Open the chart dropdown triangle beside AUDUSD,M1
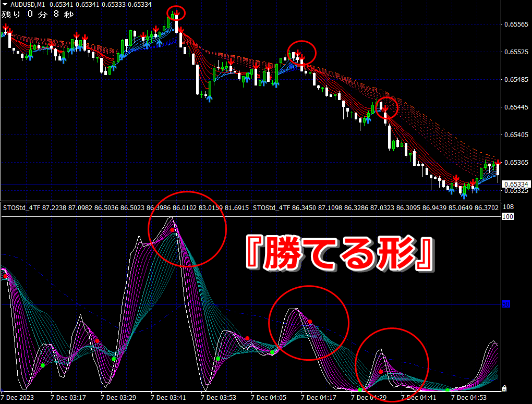Image resolution: width=532 pixels, height=404 pixels. (5, 4)
